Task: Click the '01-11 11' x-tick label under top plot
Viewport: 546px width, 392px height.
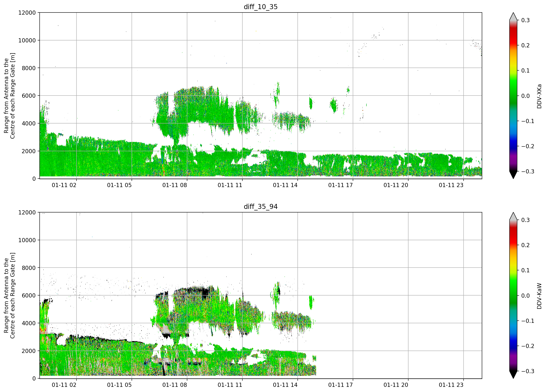Action: pos(230,185)
